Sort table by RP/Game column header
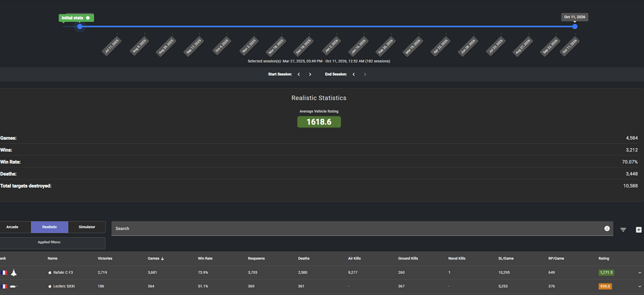644x295 pixels. point(556,258)
